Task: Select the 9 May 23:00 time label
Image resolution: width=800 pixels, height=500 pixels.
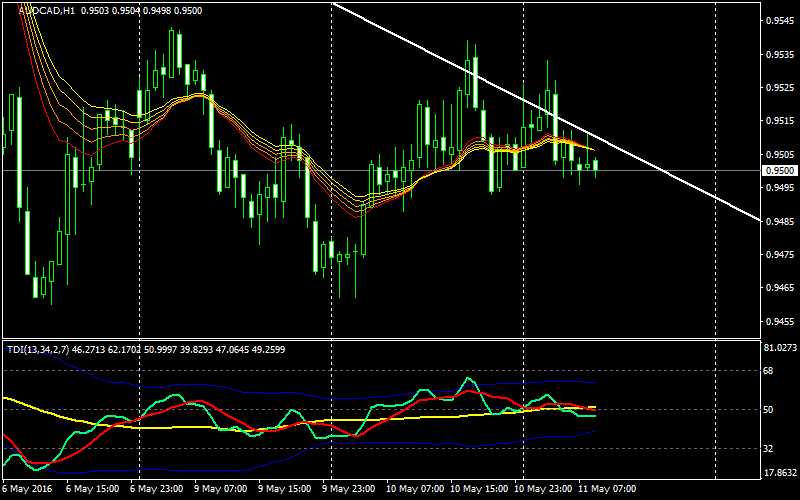Action: (x=349, y=490)
